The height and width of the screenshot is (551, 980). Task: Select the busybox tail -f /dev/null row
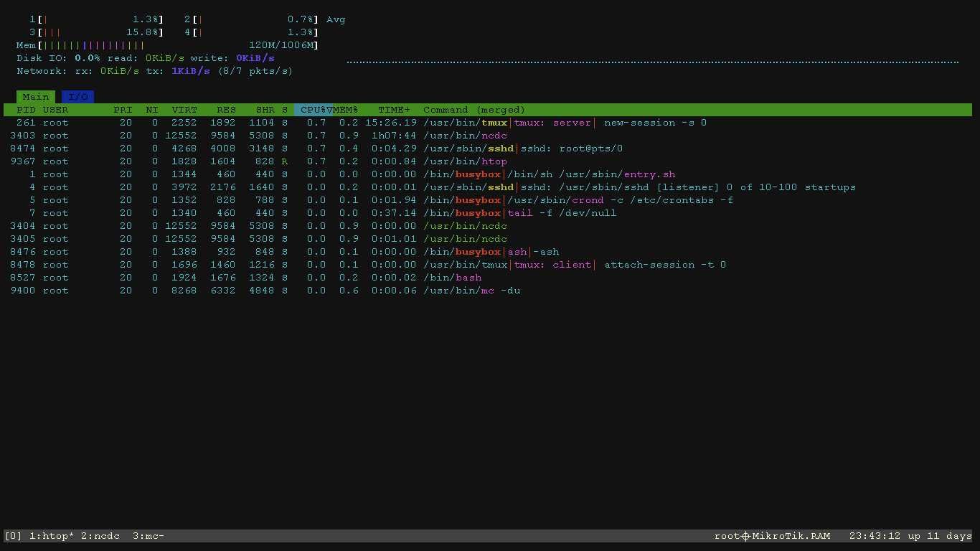[488, 213]
